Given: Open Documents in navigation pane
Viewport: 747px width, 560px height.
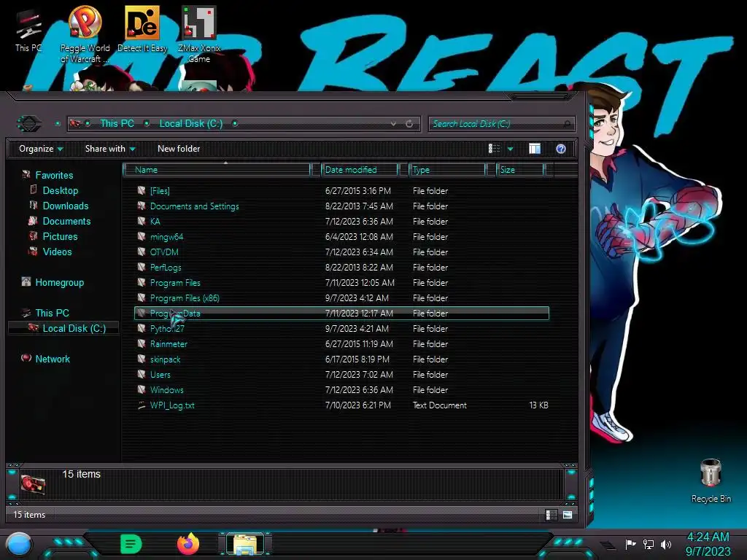Looking at the screenshot, I should coord(66,221).
